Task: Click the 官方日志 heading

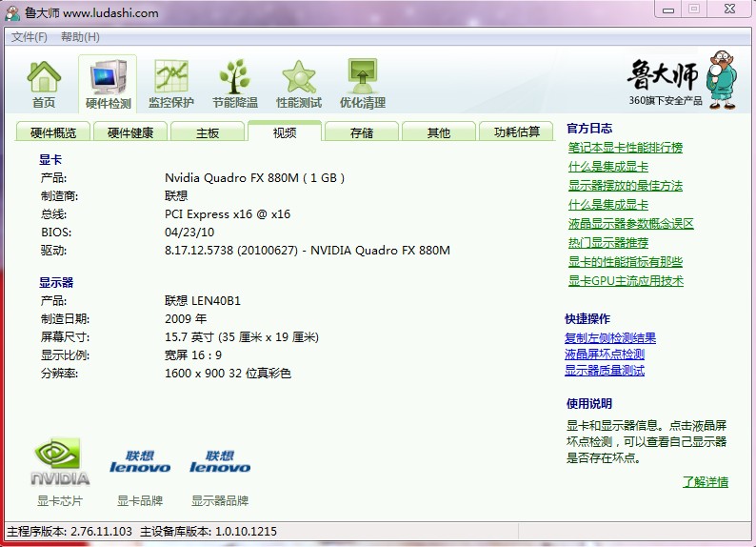Action: pos(589,129)
